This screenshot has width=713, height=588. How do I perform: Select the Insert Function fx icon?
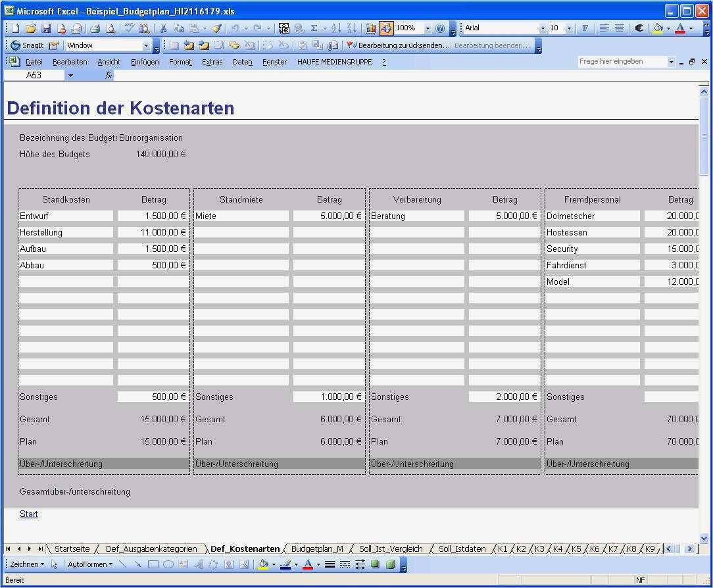pyautogui.click(x=109, y=74)
